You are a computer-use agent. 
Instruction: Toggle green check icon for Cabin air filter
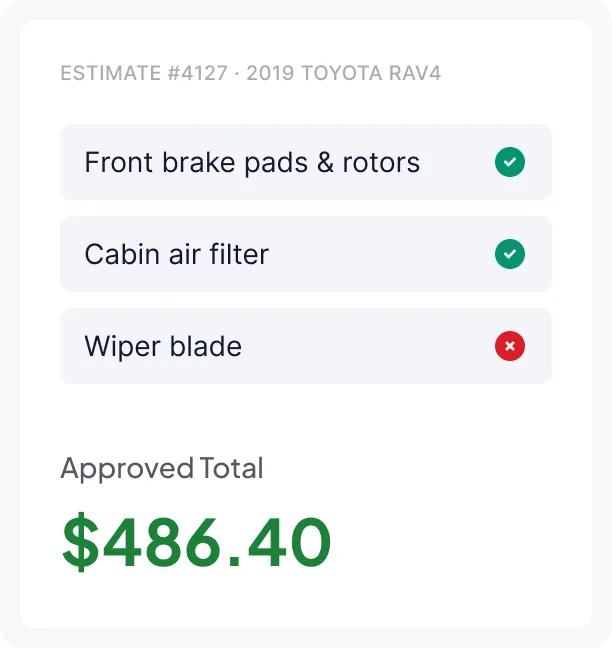point(510,254)
